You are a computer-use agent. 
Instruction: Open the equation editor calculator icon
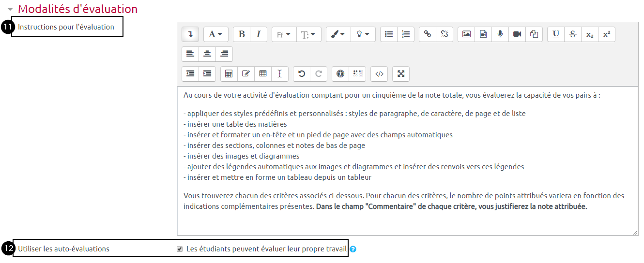(x=229, y=73)
